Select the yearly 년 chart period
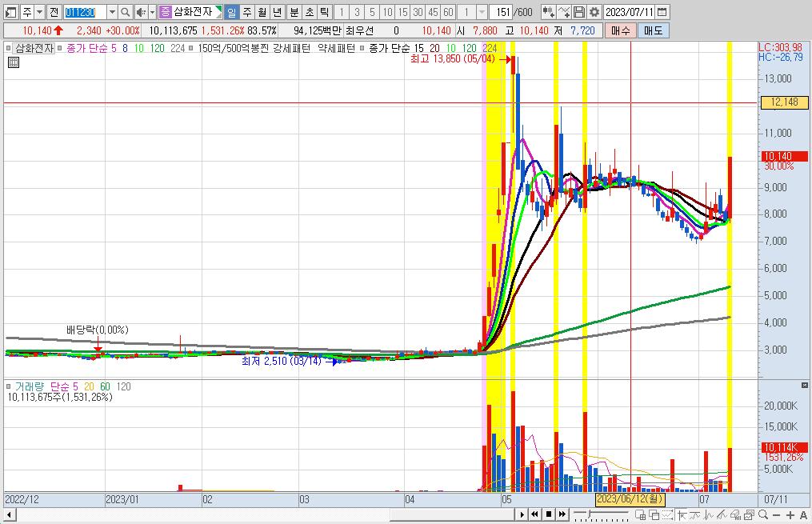 (278, 12)
